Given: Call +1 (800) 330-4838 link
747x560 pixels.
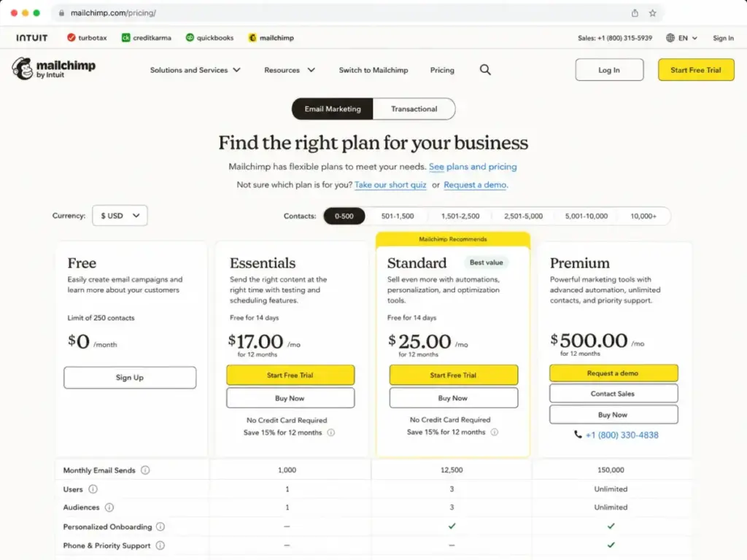Looking at the screenshot, I should (622, 435).
